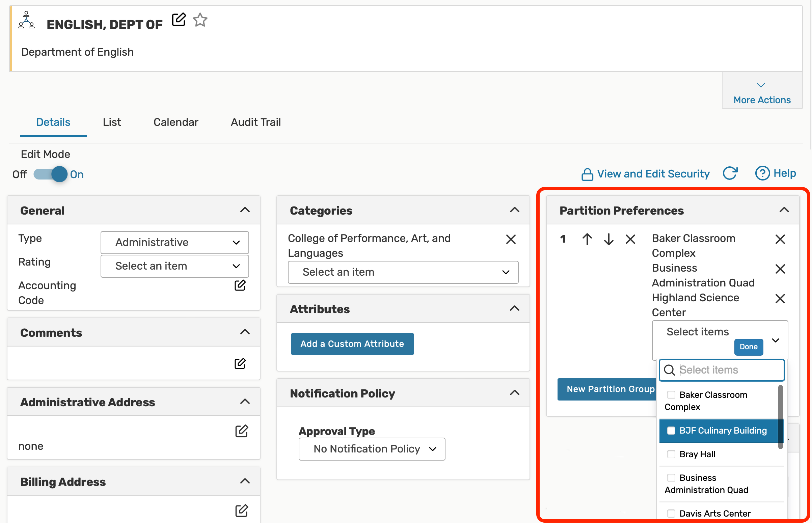Tick the Davis Arts Center checkbox
Viewport: 812px width, 523px height.
tap(671, 514)
